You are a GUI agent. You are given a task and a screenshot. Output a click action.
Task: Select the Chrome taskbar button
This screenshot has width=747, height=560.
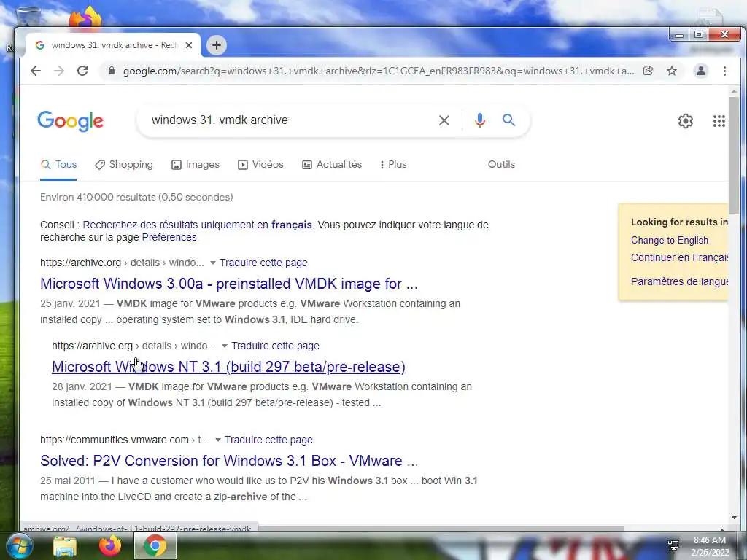click(155, 545)
